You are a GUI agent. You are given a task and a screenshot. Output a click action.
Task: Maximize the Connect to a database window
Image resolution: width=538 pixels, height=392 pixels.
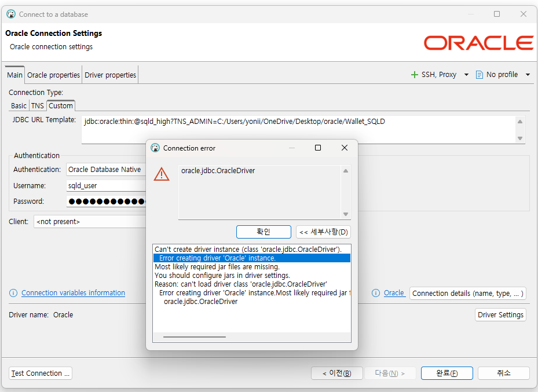coord(497,14)
